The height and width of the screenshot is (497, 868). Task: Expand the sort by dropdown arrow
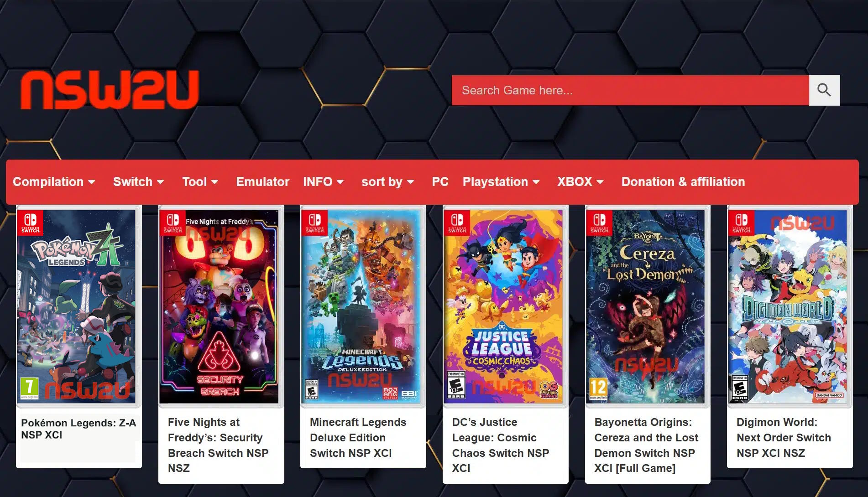coord(410,182)
